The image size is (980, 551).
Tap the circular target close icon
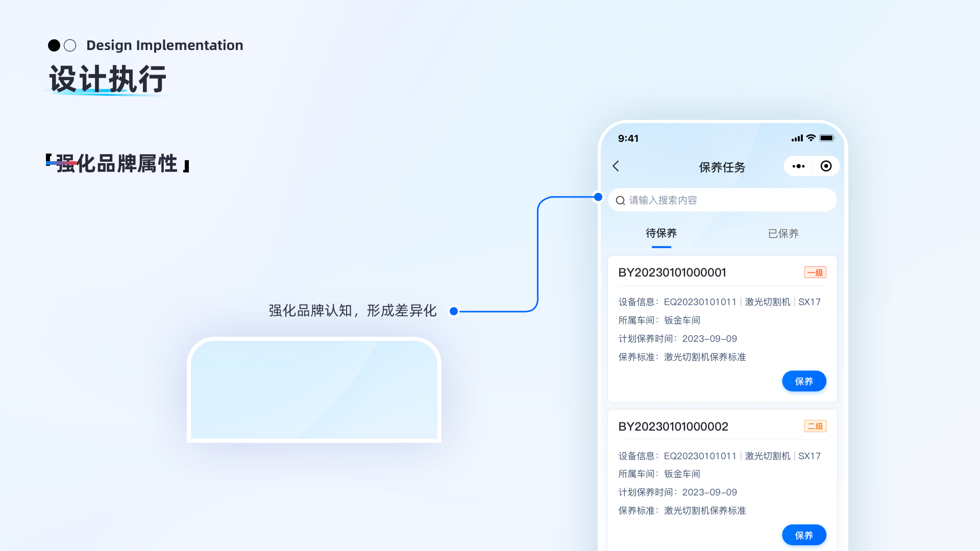point(826,166)
